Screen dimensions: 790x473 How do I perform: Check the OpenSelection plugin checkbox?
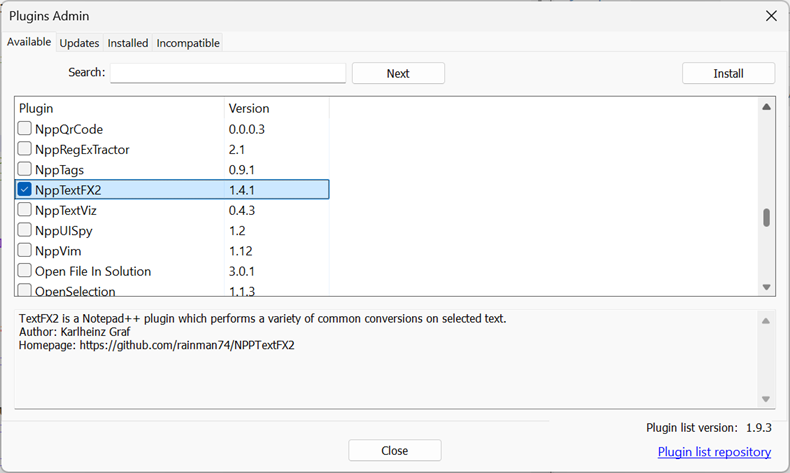tap(24, 290)
